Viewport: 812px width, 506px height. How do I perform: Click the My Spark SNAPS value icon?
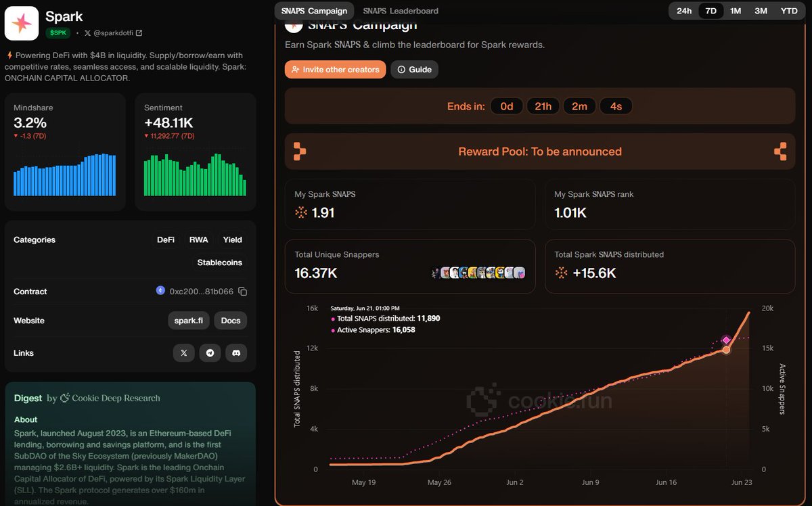pyautogui.click(x=301, y=212)
